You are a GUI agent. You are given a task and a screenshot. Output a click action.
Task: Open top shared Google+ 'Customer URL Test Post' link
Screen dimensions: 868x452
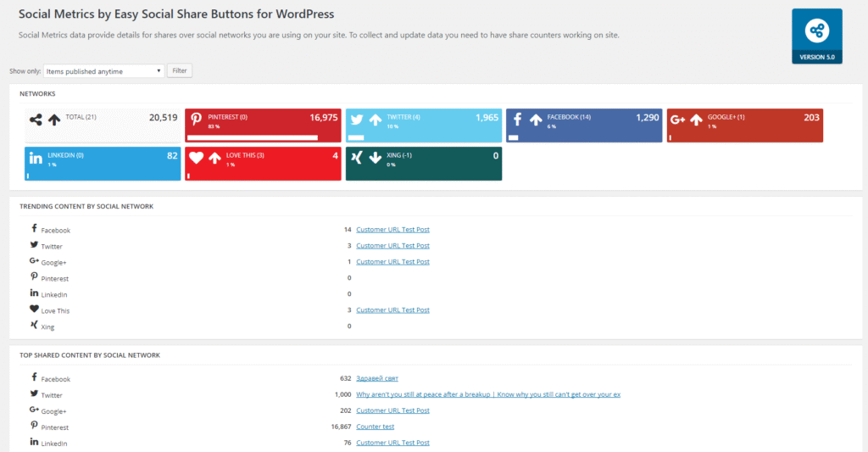click(392, 410)
